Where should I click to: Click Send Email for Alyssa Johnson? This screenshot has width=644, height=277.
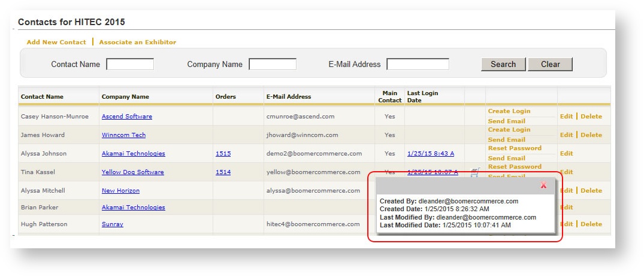[506, 158]
